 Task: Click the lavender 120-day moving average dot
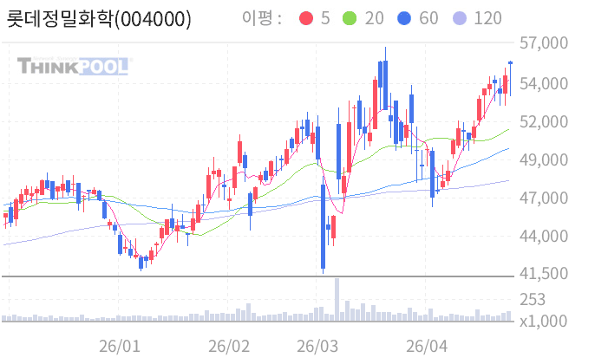click(460, 18)
